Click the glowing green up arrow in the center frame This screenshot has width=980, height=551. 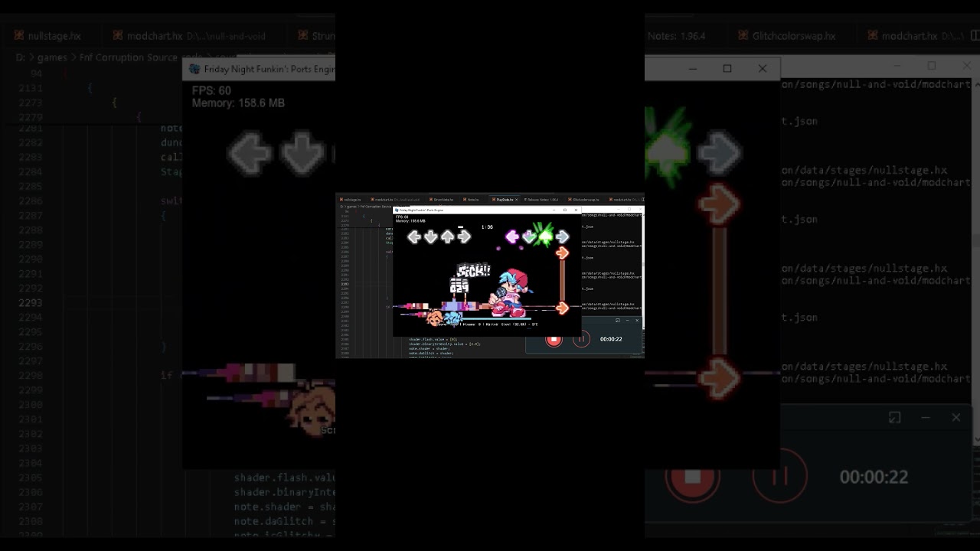(x=545, y=235)
